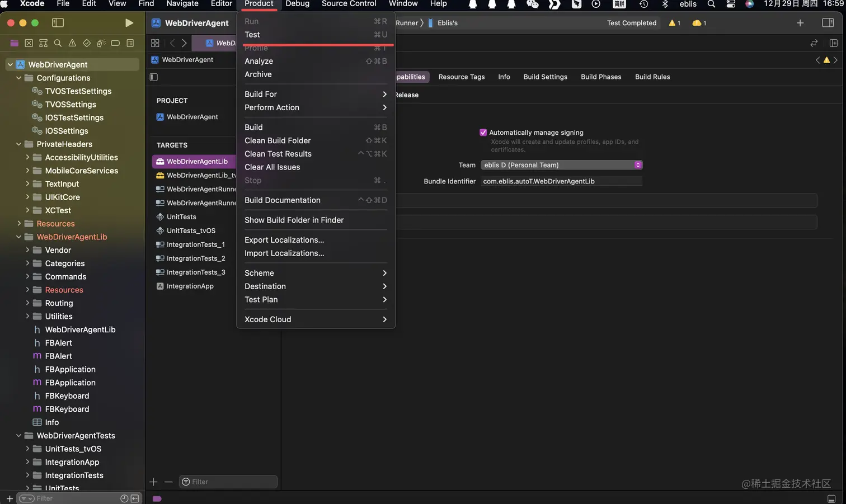Collapse the Configurations group
This screenshot has width=846, height=504.
click(x=18, y=78)
